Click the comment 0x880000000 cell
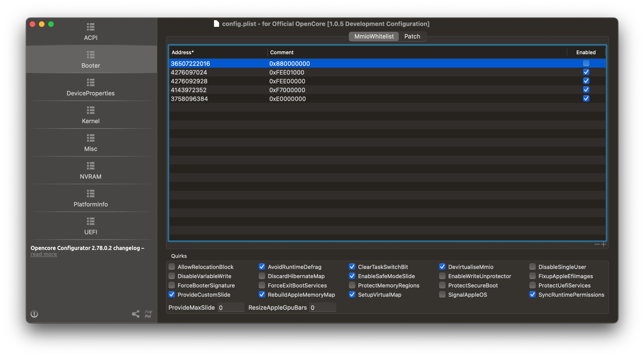Viewport: 644px width, 357px height. pos(289,63)
